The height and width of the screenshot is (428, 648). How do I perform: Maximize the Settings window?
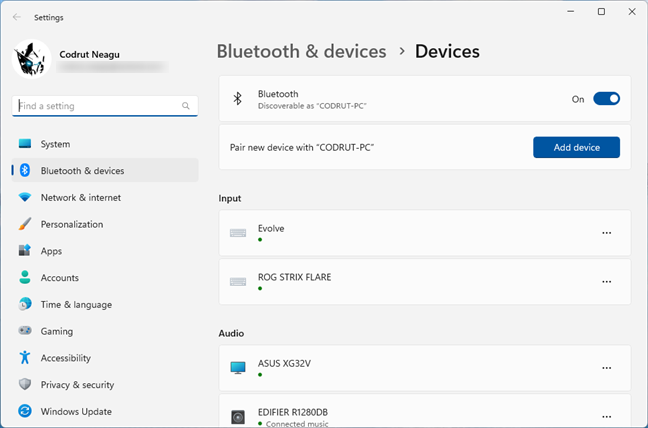coord(601,12)
